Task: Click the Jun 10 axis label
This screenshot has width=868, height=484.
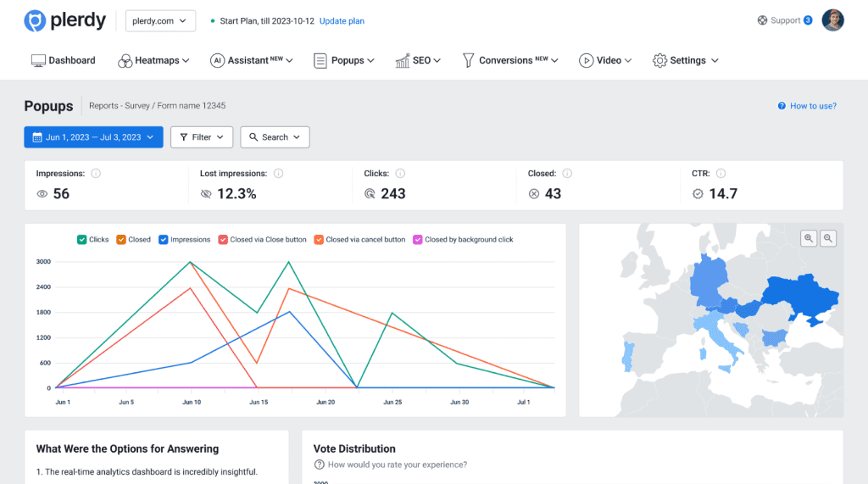Action: (x=192, y=402)
